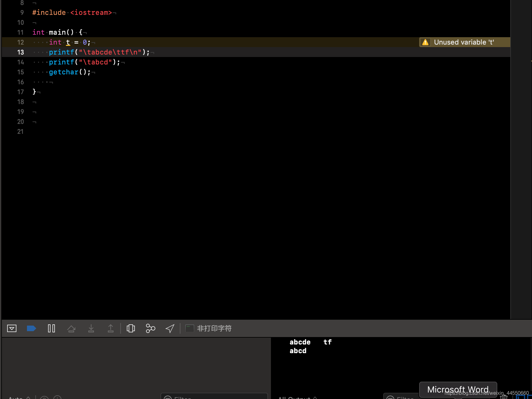532x399 pixels.
Task: Open the All Output dropdown
Action: [297, 397]
